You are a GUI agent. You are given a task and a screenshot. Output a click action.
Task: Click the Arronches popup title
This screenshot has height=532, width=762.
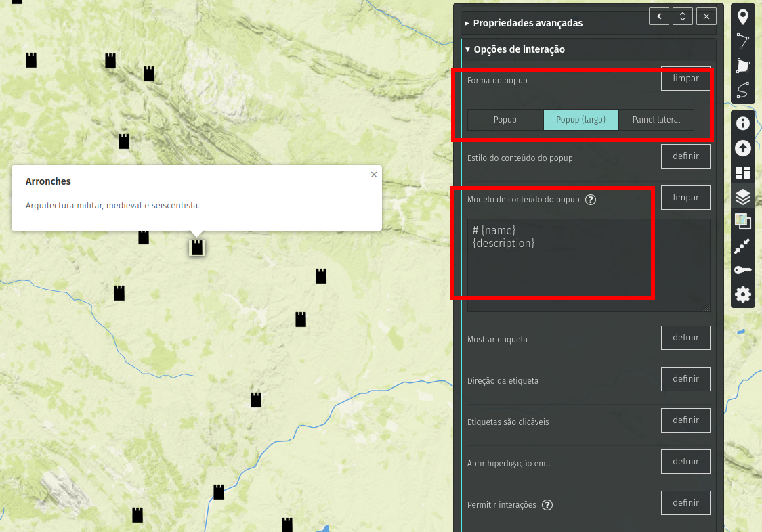pos(48,181)
